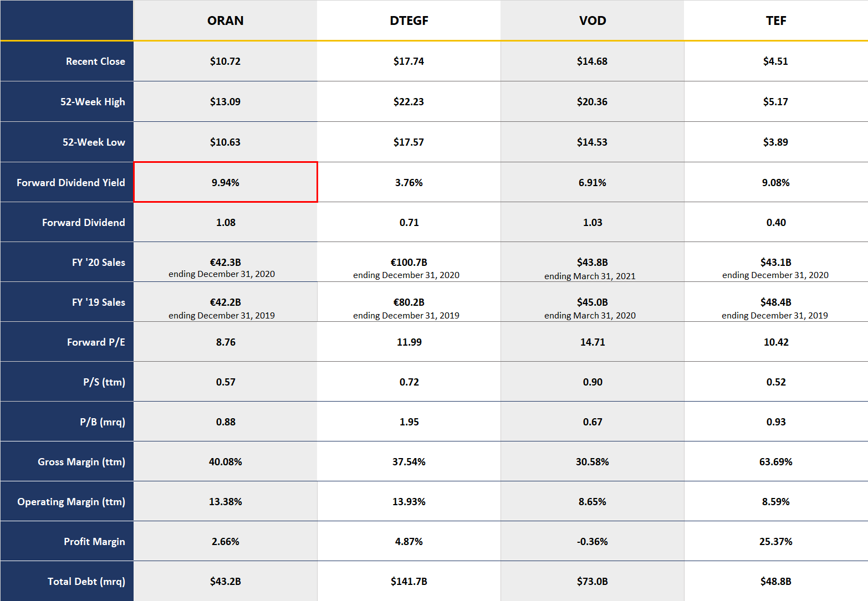Select TEF P/S value 0.52
This screenshot has height=601, width=868.
pyautogui.click(x=776, y=382)
